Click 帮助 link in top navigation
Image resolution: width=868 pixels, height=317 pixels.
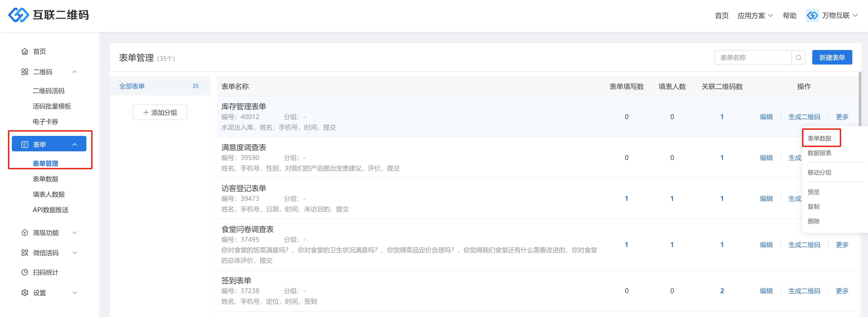(x=789, y=15)
